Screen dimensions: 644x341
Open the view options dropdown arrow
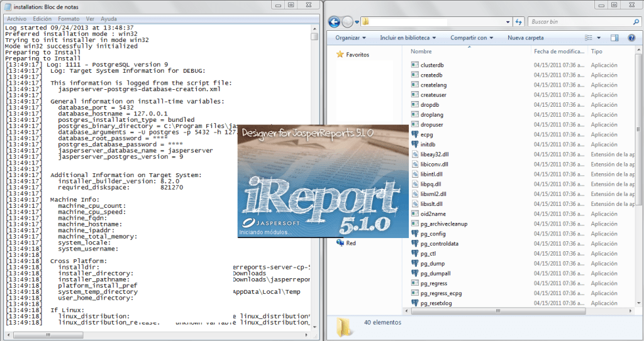click(599, 38)
